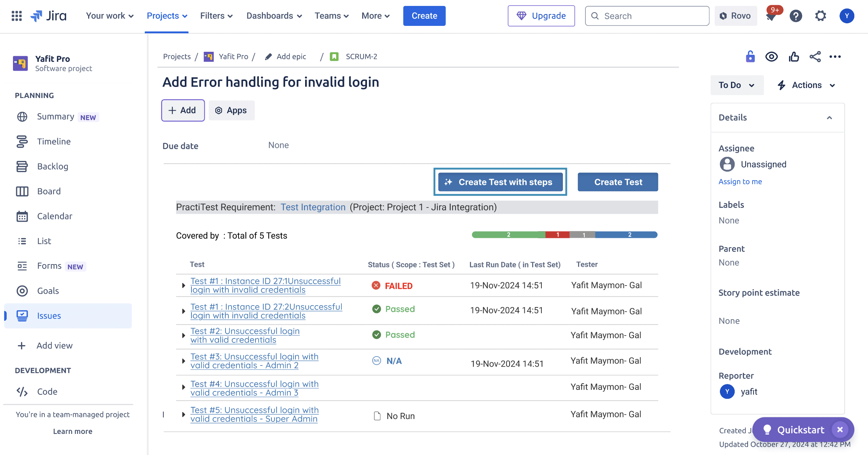868x455 pixels.
Task: Open Rovo from the top bar
Action: click(x=735, y=16)
